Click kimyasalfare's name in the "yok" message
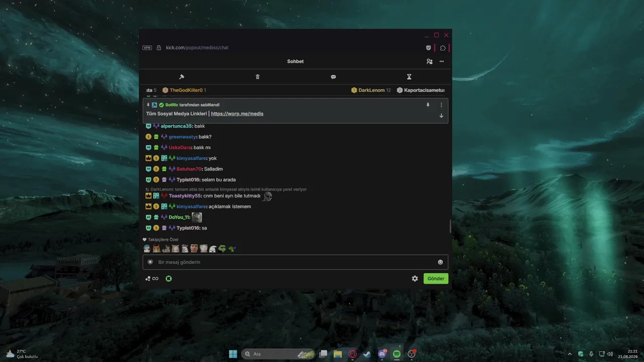This screenshot has width=644, height=362. pos(191,158)
